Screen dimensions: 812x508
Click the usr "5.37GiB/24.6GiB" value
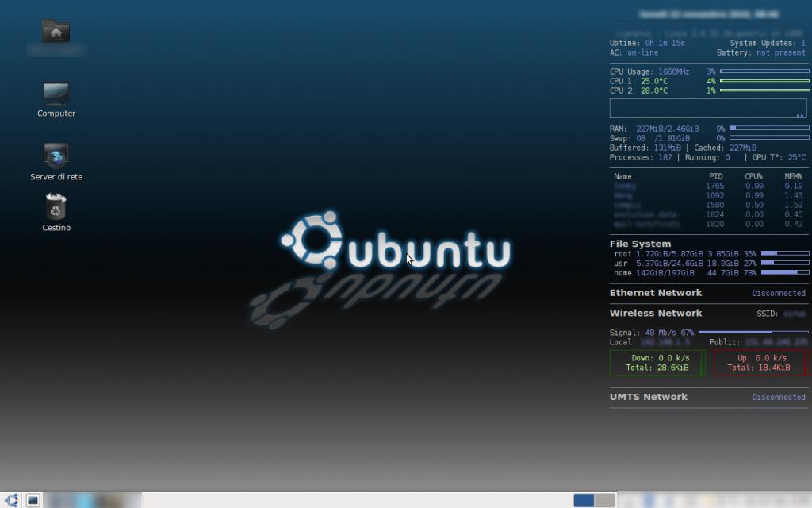pyautogui.click(x=669, y=264)
